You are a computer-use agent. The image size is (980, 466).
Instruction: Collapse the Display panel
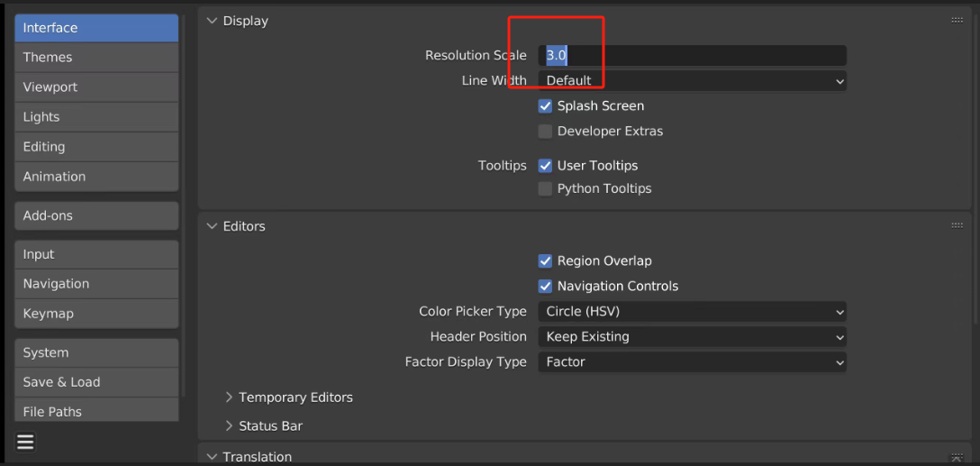pyautogui.click(x=212, y=21)
